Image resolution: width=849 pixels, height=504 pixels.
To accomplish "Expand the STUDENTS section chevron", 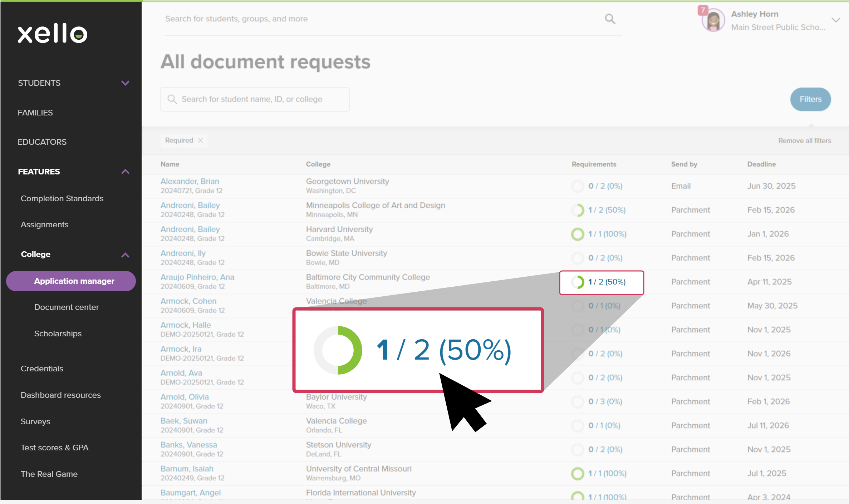I will click(x=125, y=83).
